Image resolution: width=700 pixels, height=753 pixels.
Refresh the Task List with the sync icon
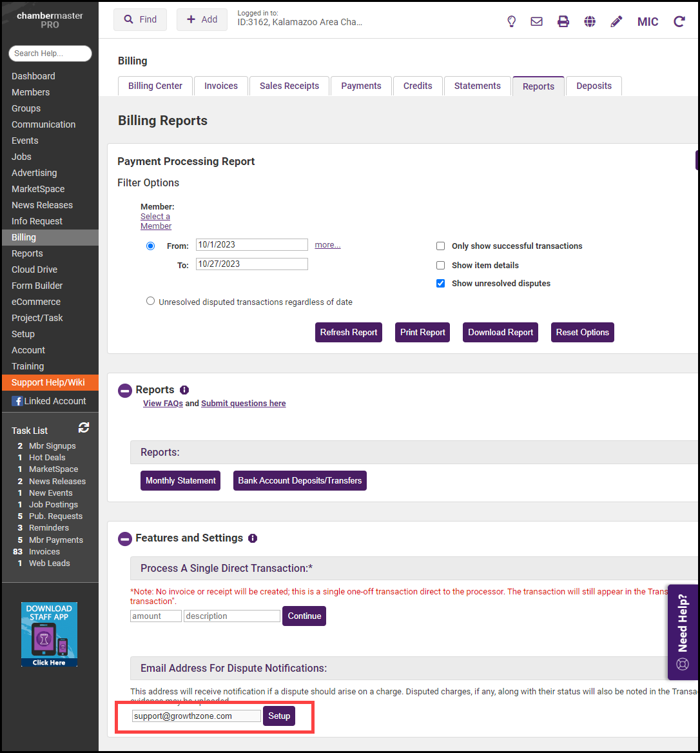84,427
